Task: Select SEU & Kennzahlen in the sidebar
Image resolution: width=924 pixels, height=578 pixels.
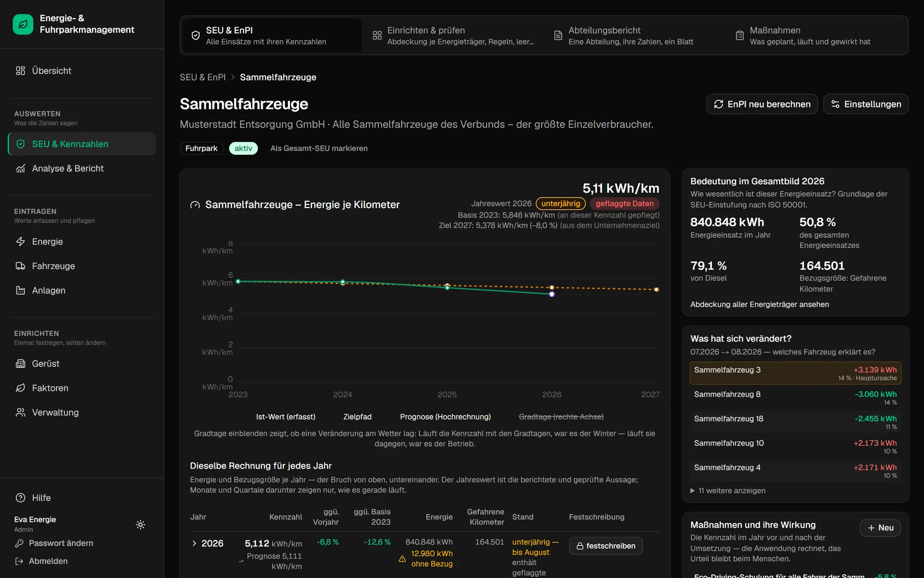Action: click(82, 144)
